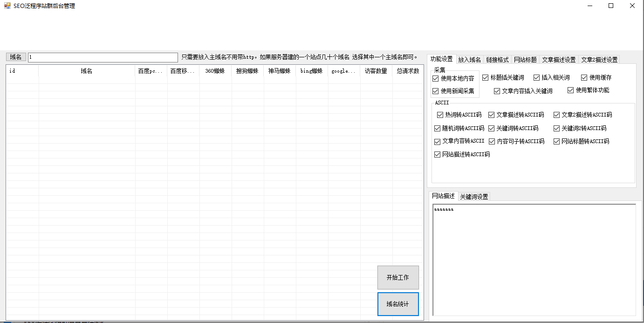Screen dimensions: 644x323
Task: Toggle the 使用新闻采集 checkbox
Action: coord(436,91)
